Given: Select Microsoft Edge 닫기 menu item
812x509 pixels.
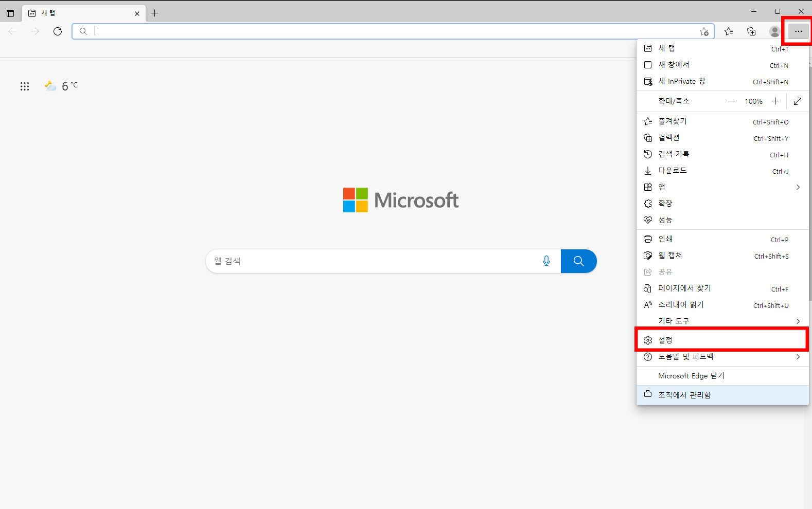Looking at the screenshot, I should [722, 376].
